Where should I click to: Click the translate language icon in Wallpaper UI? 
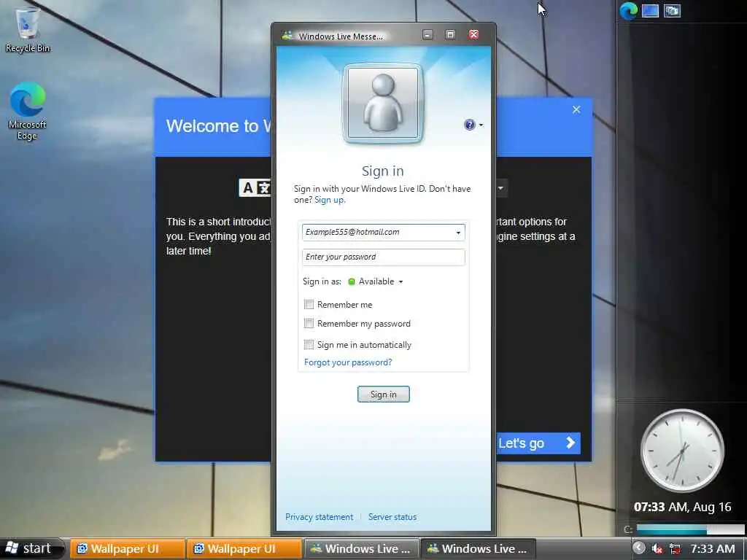tap(255, 187)
